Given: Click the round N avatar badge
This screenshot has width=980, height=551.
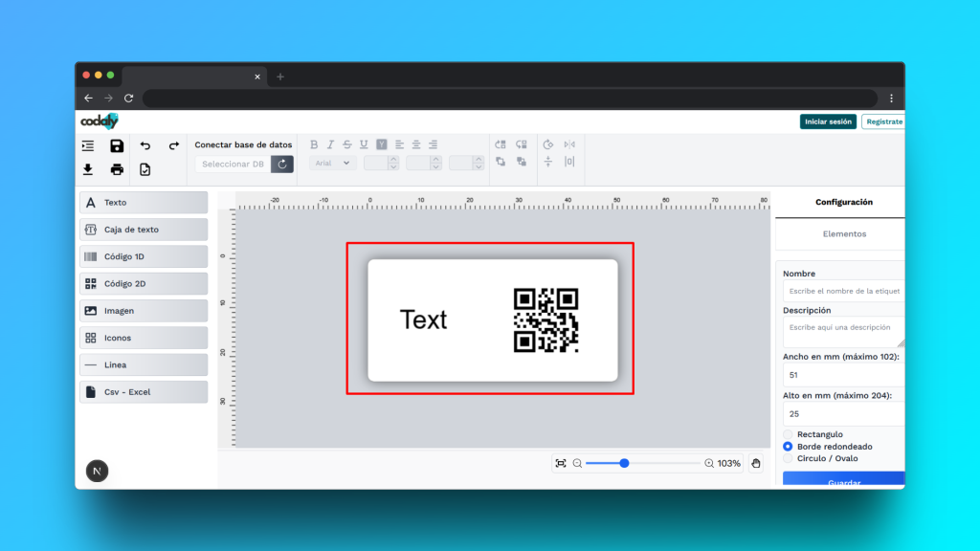Looking at the screenshot, I should (x=97, y=471).
